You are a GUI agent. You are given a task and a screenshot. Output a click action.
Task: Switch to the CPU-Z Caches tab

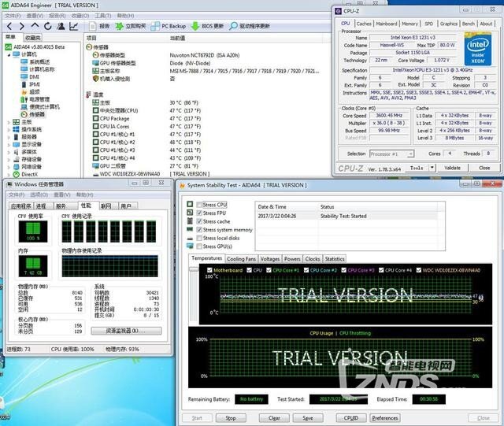tap(364, 24)
